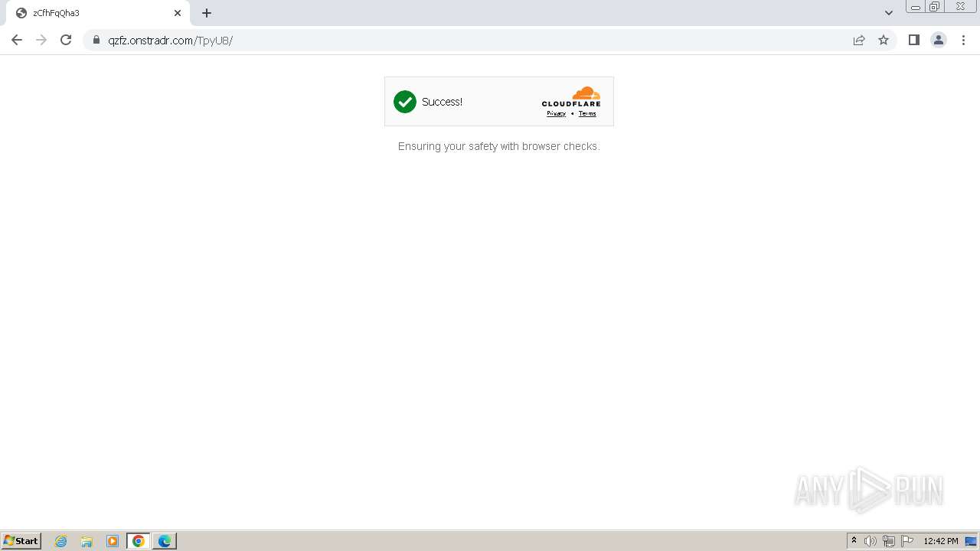Minimize the Chrome window
The height and width of the screenshot is (551, 980).
point(916,7)
